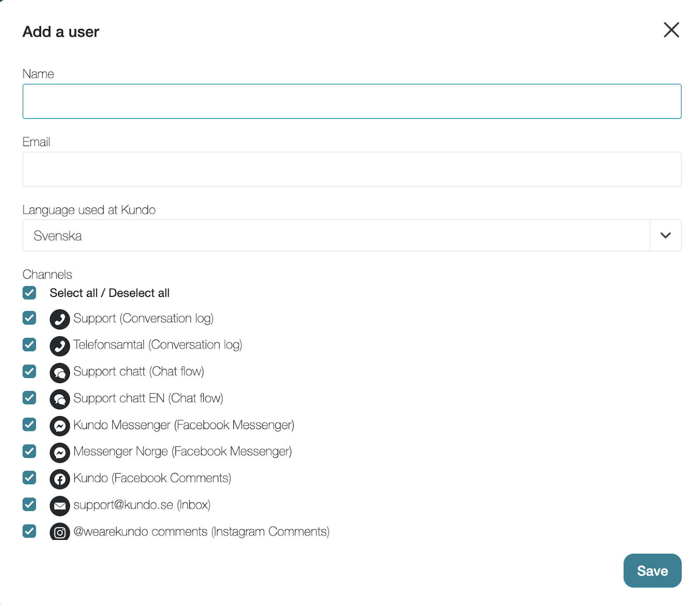Click the Messenger icon beside Kundo Messenger

pos(59,426)
